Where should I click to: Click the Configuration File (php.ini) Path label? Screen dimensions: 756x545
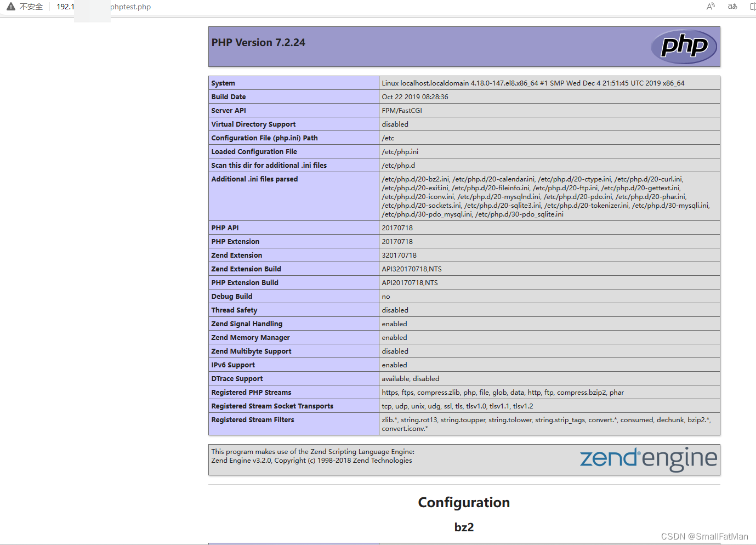tap(264, 138)
